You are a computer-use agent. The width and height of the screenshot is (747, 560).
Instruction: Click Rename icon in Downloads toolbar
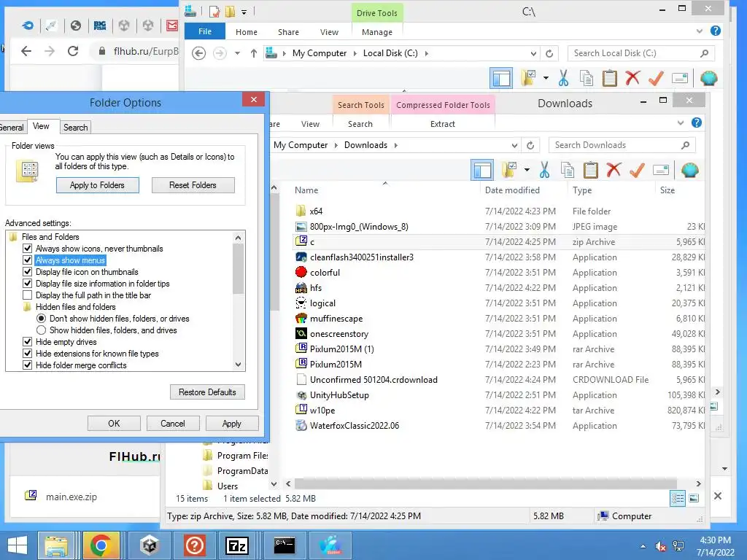point(661,170)
